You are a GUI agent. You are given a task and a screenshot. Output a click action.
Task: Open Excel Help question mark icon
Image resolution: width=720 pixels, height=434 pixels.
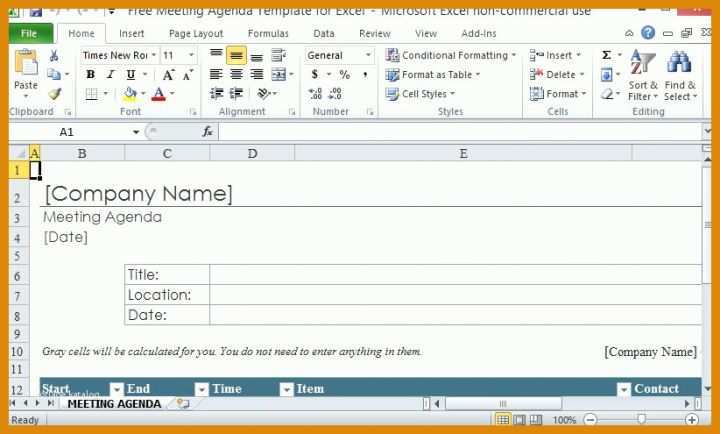click(x=648, y=33)
